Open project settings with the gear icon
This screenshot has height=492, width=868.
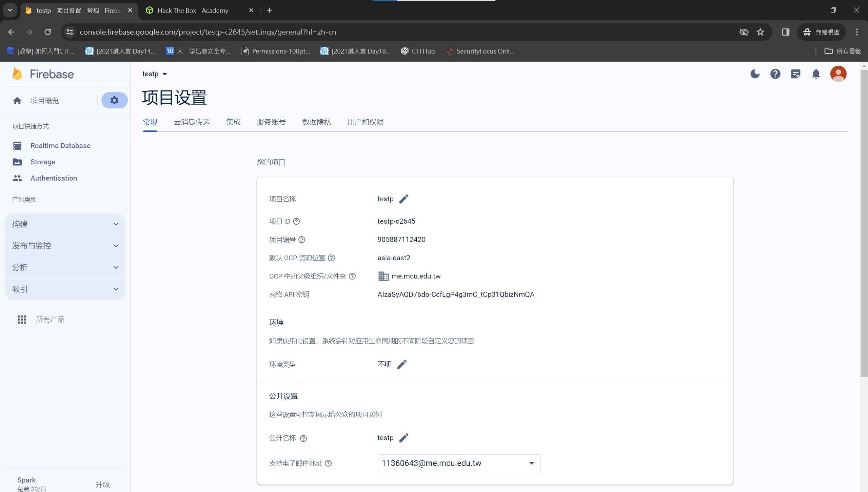[x=114, y=100]
